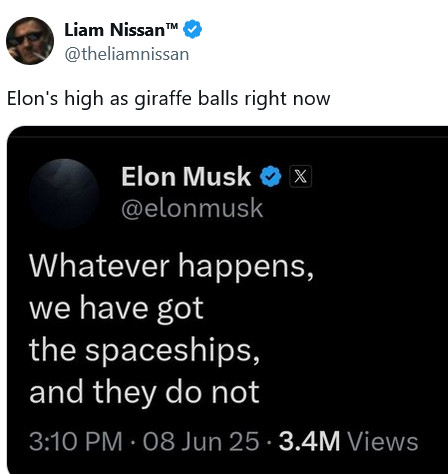The image size is (448, 474).
Task: Open Liam Nissan's profile avatar
Action: click(x=30, y=41)
